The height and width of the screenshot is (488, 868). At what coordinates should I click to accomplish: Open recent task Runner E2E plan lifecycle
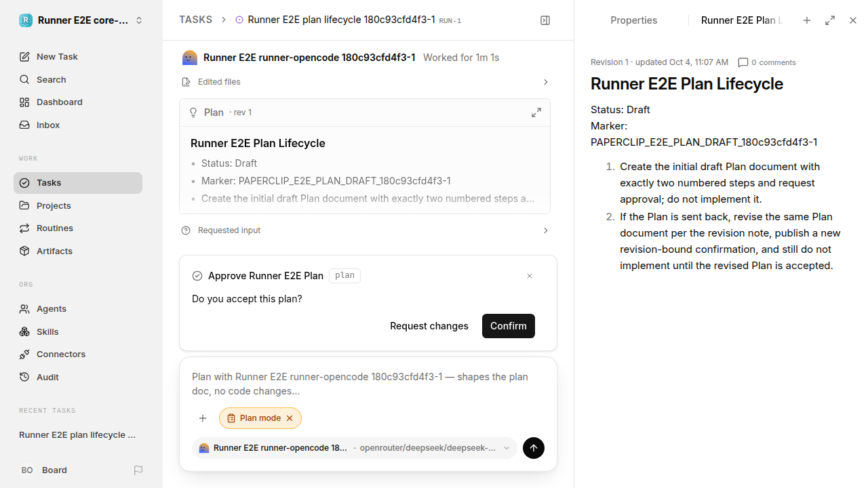point(78,435)
